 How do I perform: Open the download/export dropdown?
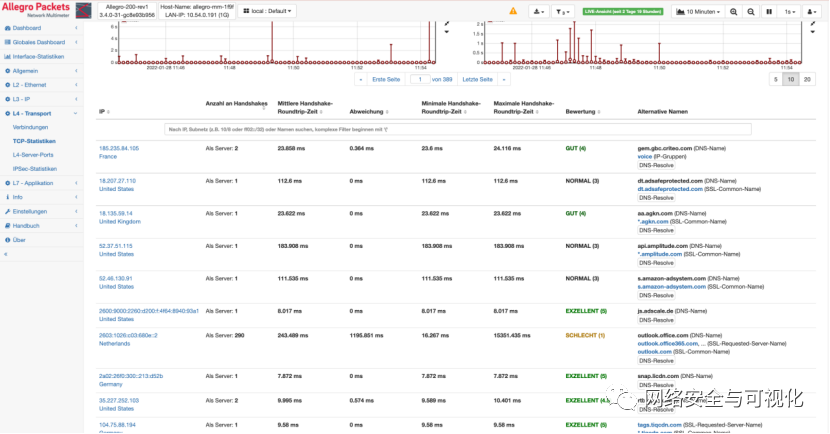[x=538, y=11]
